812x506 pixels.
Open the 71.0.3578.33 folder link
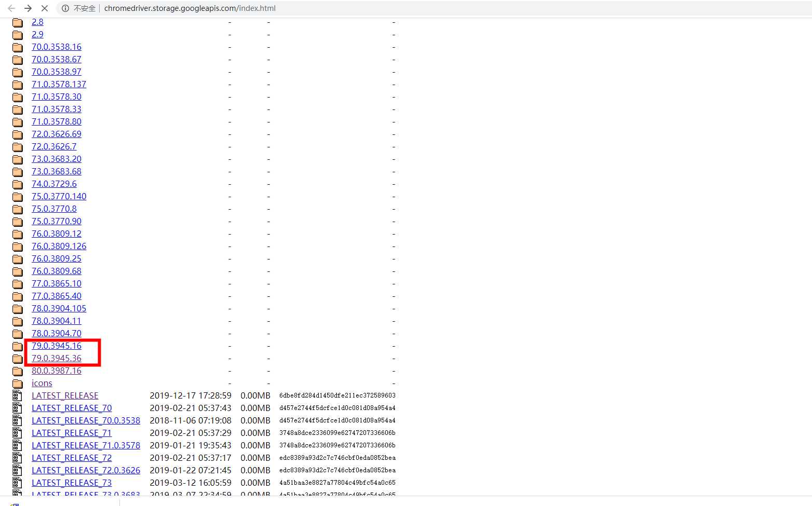[57, 109]
